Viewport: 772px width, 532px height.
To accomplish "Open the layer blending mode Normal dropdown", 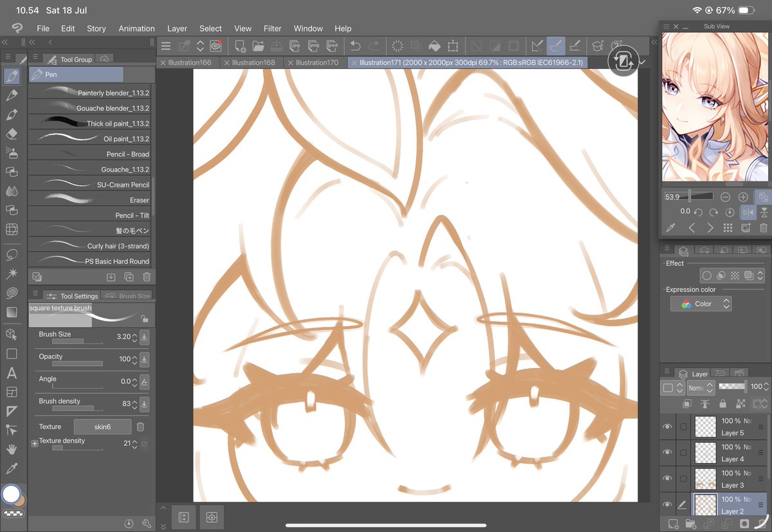I will click(701, 388).
